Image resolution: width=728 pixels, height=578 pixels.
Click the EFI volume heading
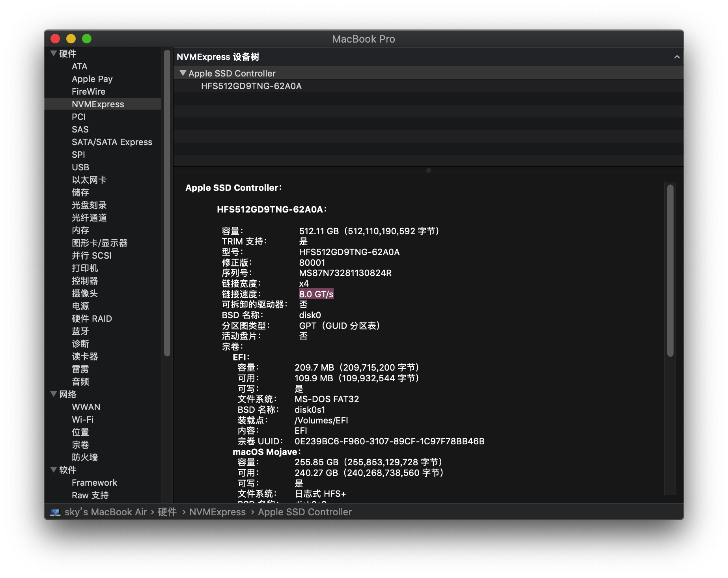tap(241, 357)
